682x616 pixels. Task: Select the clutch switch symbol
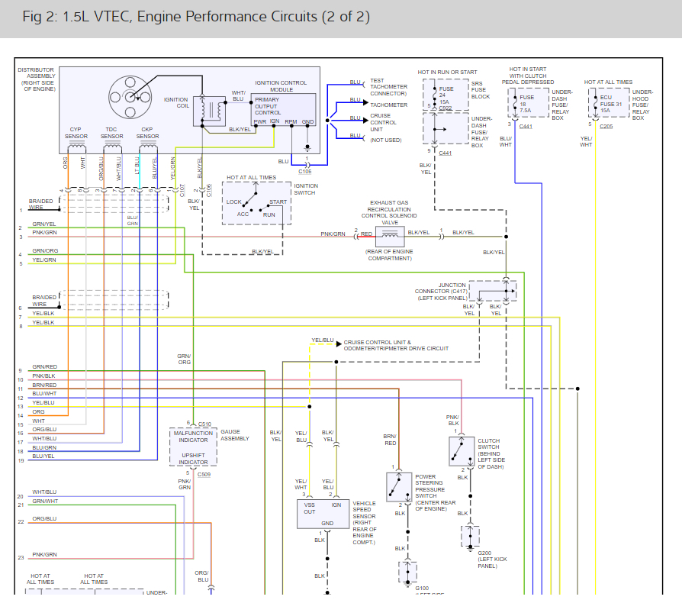(x=461, y=452)
